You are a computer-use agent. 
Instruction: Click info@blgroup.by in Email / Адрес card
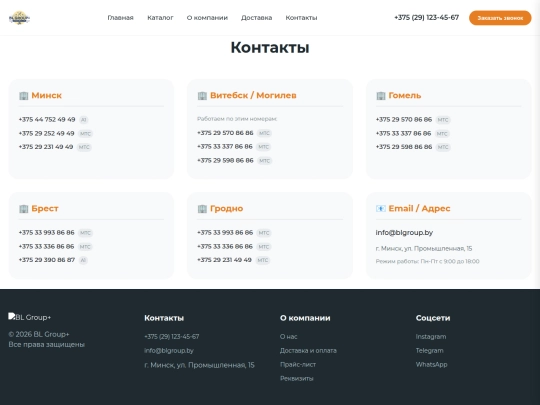click(x=404, y=232)
